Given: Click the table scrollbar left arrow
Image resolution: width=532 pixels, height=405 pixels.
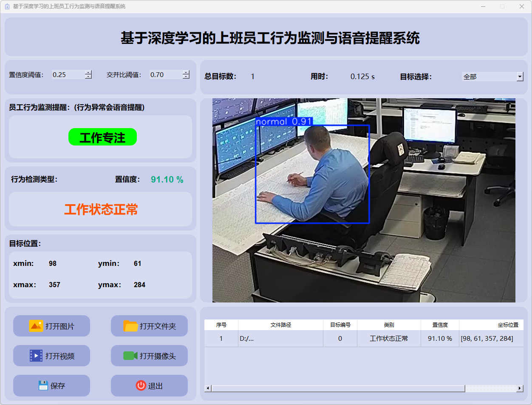Looking at the screenshot, I should coord(208,388).
